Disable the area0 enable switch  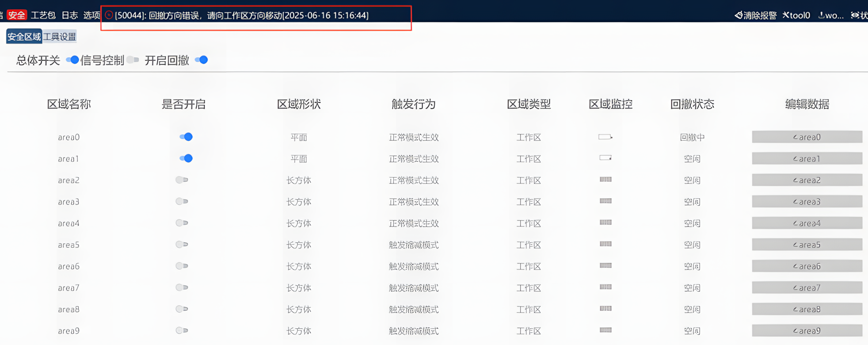pyautogui.click(x=186, y=137)
